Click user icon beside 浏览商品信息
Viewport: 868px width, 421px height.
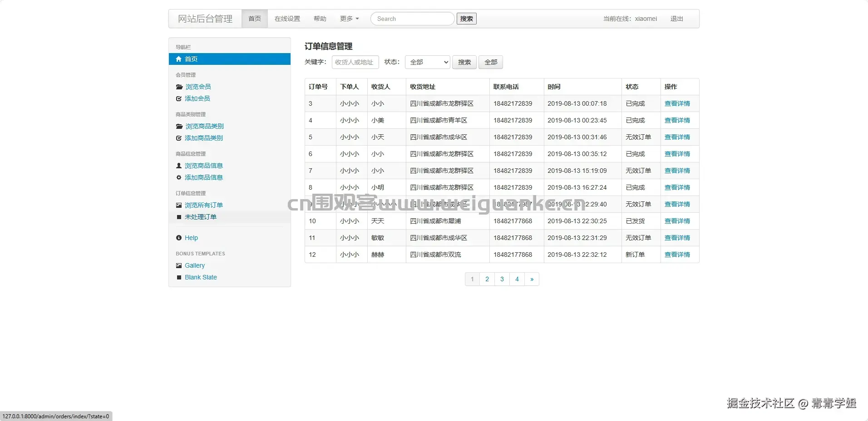(179, 166)
